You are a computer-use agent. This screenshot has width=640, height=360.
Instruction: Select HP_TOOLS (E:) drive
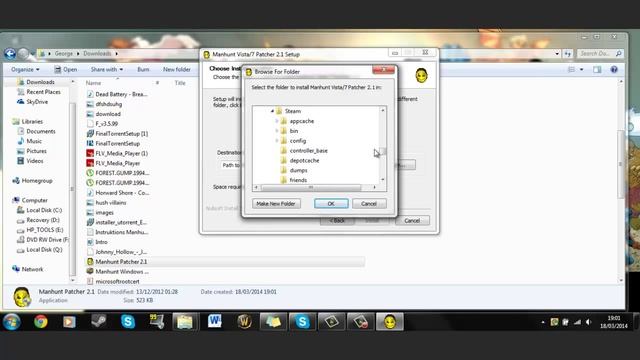coord(44,230)
